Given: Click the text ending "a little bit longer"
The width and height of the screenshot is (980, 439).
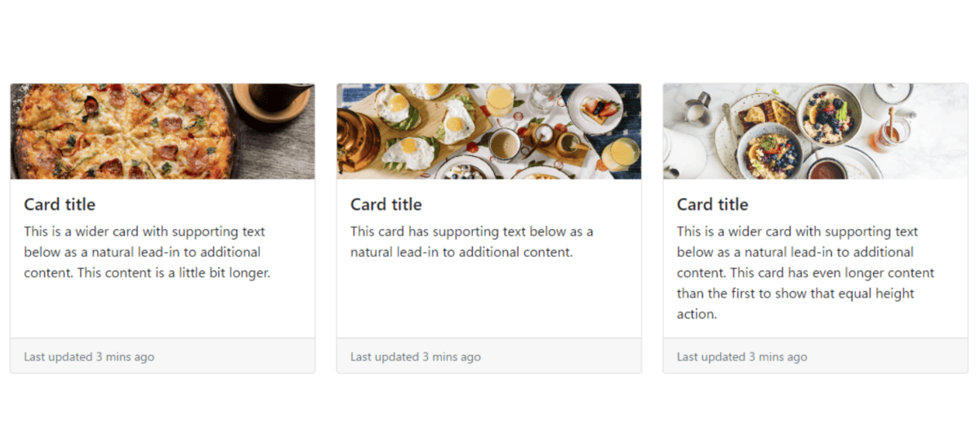Looking at the screenshot, I should pos(147,252).
